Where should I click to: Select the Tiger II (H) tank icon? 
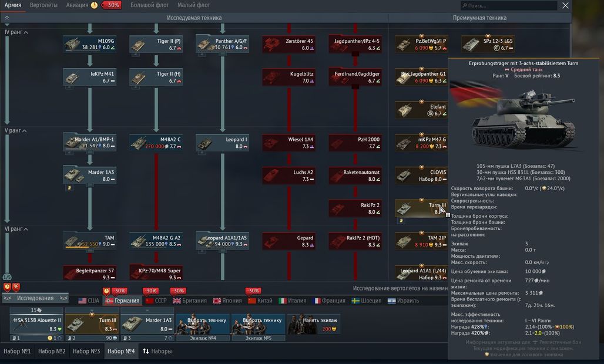point(156,77)
